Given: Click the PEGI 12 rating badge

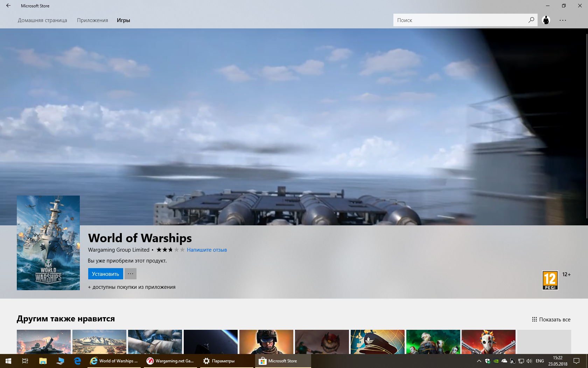Looking at the screenshot, I should 550,280.
